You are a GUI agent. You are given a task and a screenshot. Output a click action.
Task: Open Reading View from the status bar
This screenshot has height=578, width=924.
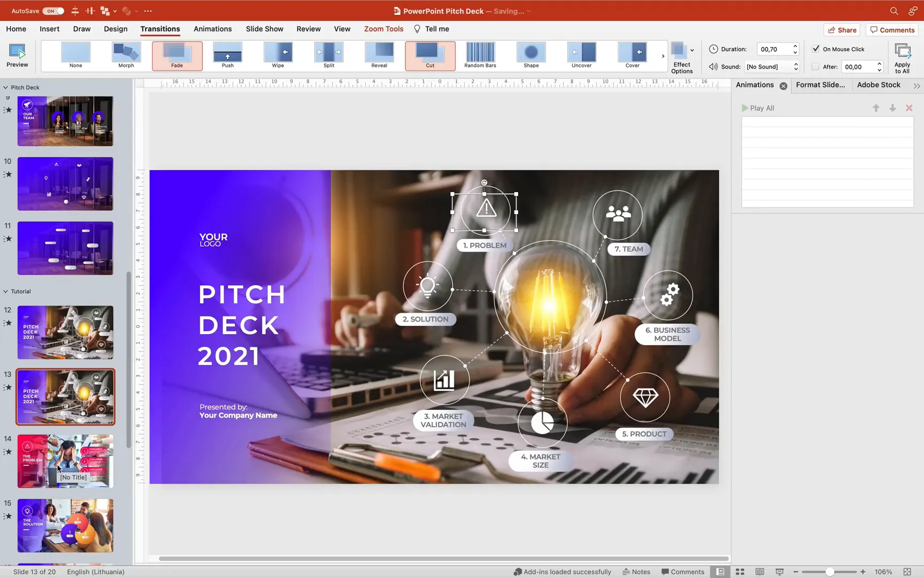(760, 571)
